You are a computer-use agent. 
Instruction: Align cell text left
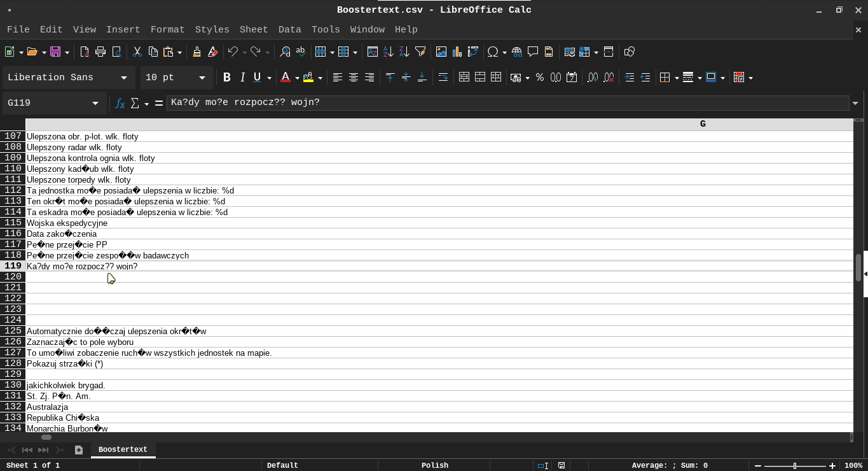(338, 78)
